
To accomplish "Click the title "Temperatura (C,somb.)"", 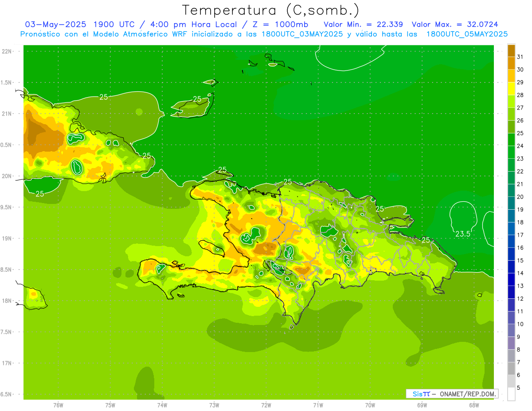I will pos(271,10).
